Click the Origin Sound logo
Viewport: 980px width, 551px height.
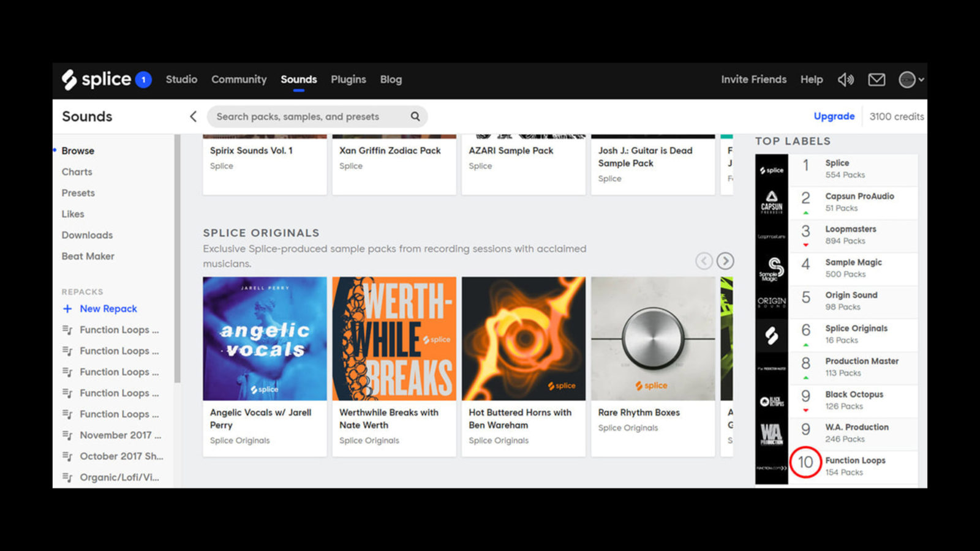[x=772, y=302]
